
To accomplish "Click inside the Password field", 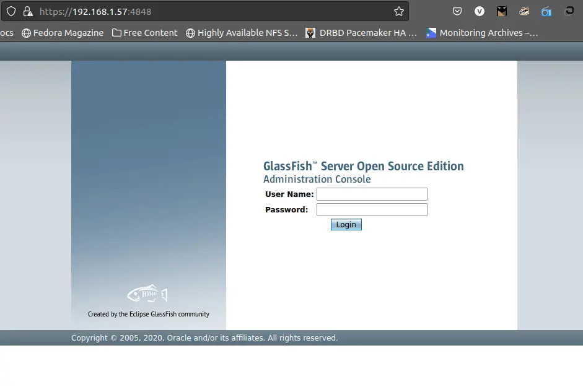I will pyautogui.click(x=371, y=209).
